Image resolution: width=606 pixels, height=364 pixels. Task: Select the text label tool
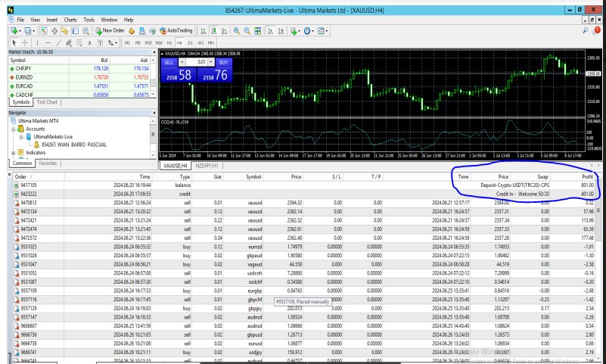point(100,43)
